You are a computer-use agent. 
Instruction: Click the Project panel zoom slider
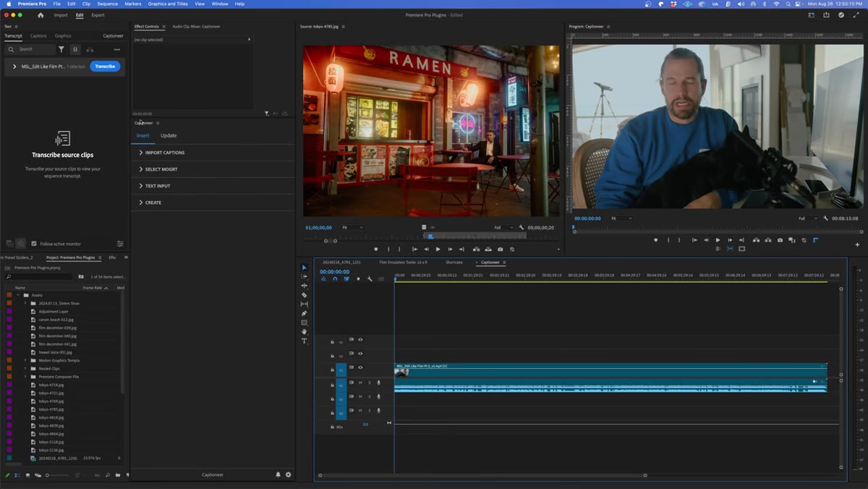[59, 475]
